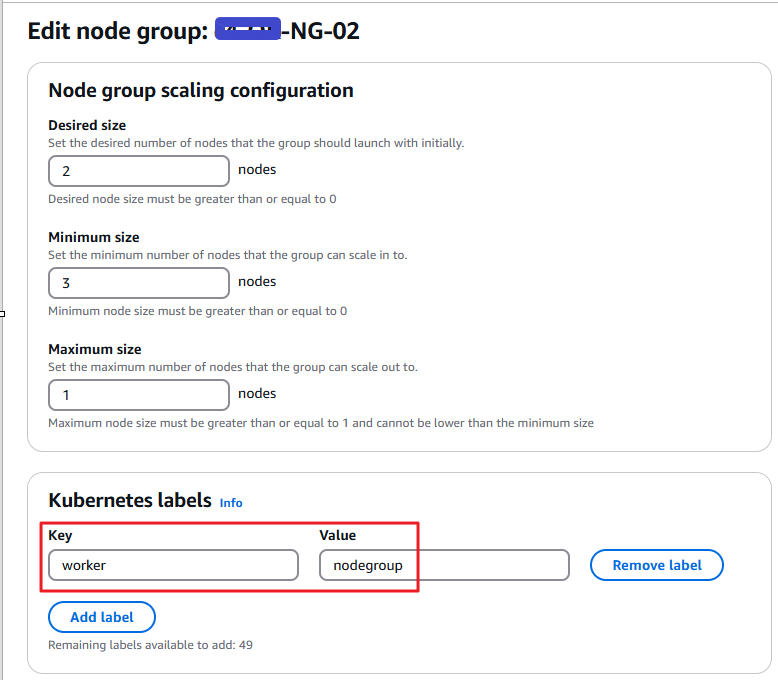
Task: Click the Desired size input field
Action: tap(138, 171)
